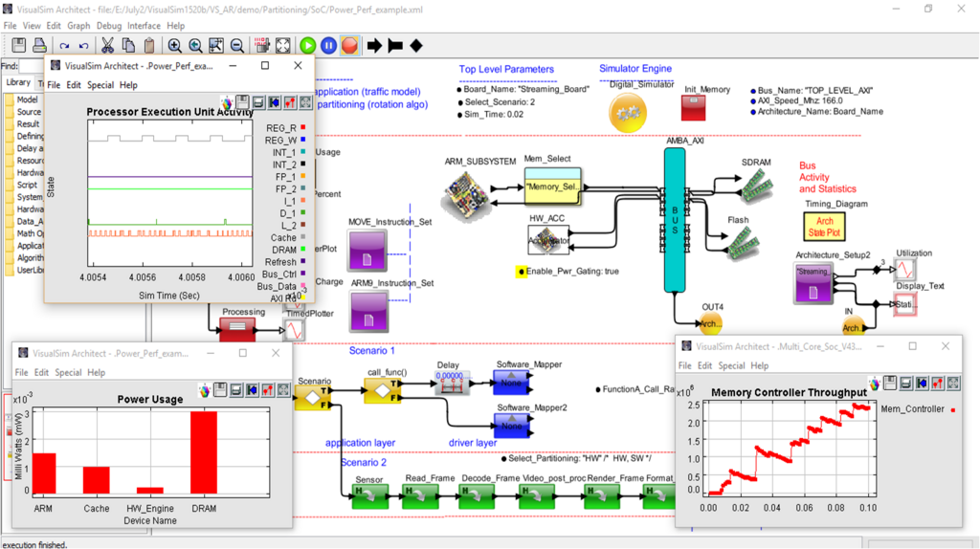Fit the Power Usage plot to window
The width and height of the screenshot is (980, 549).
pyautogui.click(x=283, y=390)
